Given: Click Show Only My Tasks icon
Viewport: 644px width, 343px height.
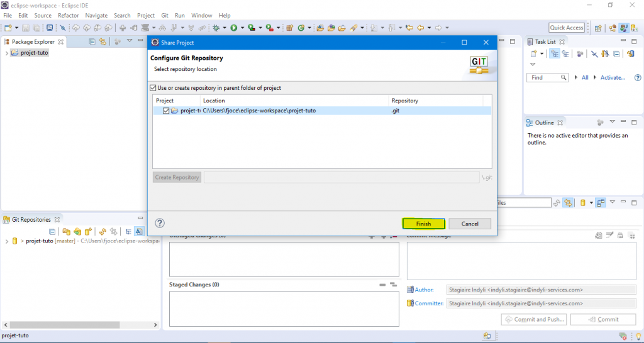Looking at the screenshot, I should tap(605, 54).
